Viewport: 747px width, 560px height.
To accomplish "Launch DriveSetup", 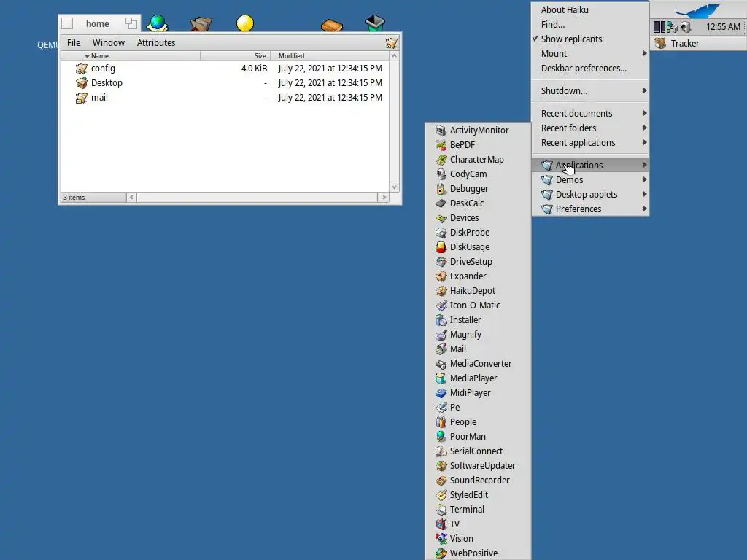I will pos(478,262).
